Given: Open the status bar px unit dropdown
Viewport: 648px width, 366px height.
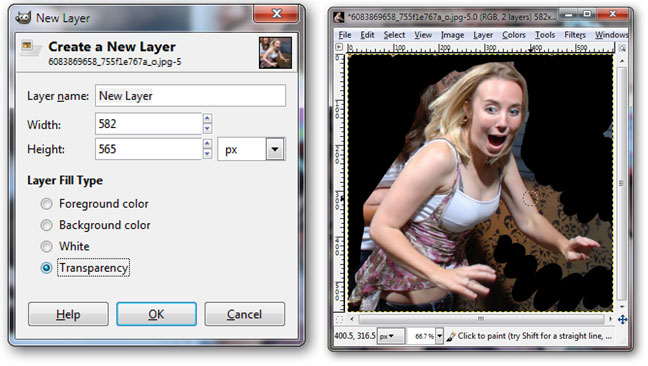Looking at the screenshot, I should 390,336.
